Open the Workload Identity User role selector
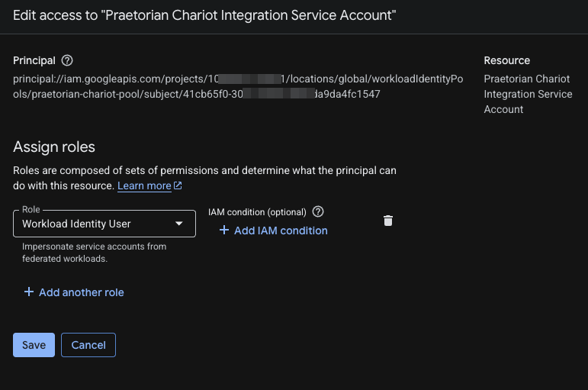 [x=104, y=224]
